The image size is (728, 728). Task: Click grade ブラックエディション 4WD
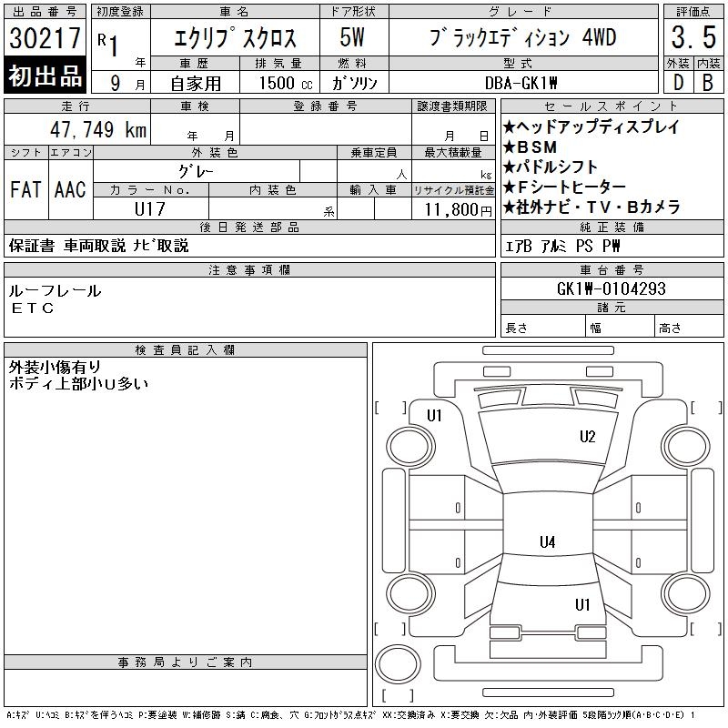(522, 37)
